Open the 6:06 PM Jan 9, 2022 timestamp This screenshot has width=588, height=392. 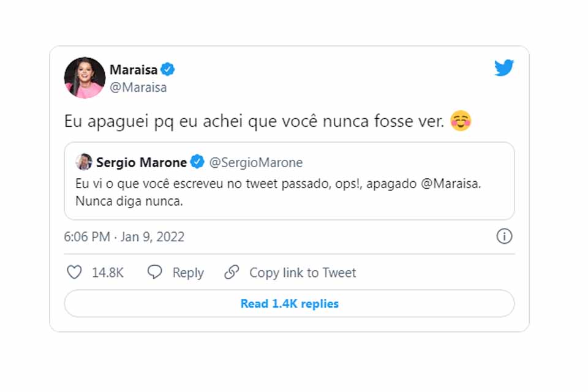point(124,237)
